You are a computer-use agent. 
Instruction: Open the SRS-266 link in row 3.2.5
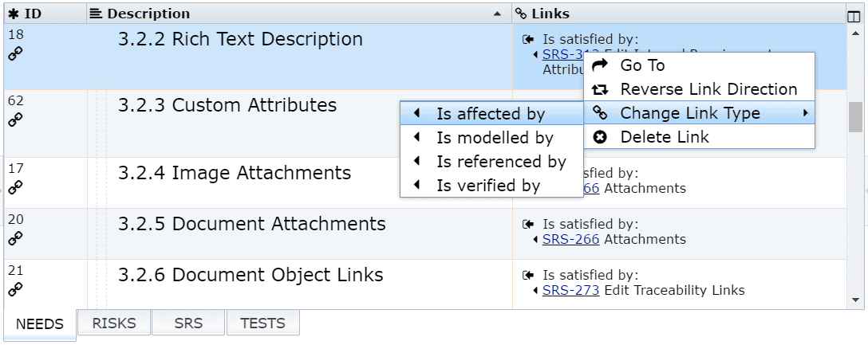click(x=570, y=239)
